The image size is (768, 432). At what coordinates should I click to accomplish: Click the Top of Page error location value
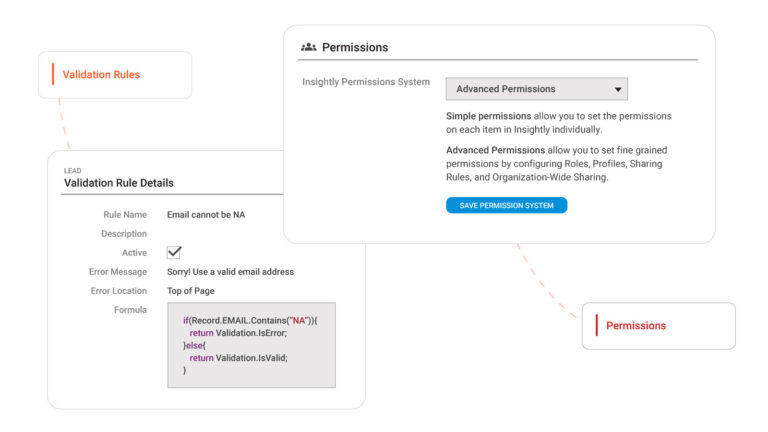pos(191,291)
